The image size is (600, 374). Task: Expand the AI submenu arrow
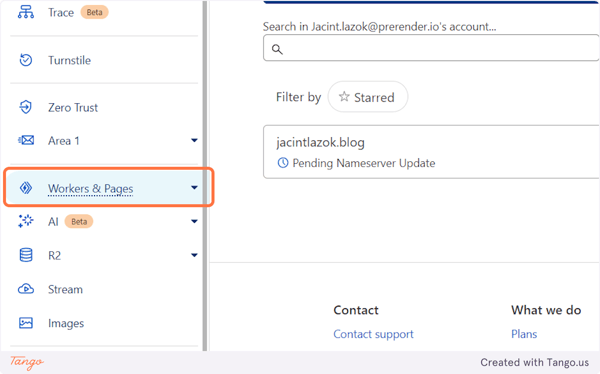pyautogui.click(x=194, y=221)
